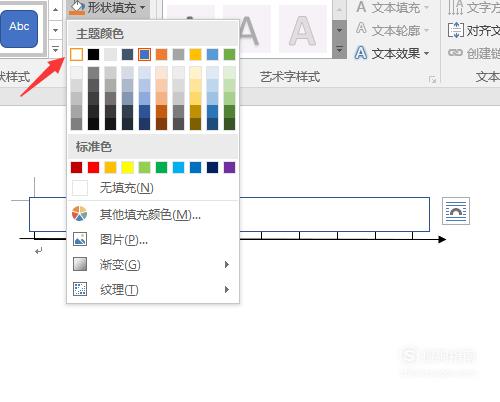Open the 文本轮廓 text outline dropdown
500x402 pixels.
(x=392, y=30)
